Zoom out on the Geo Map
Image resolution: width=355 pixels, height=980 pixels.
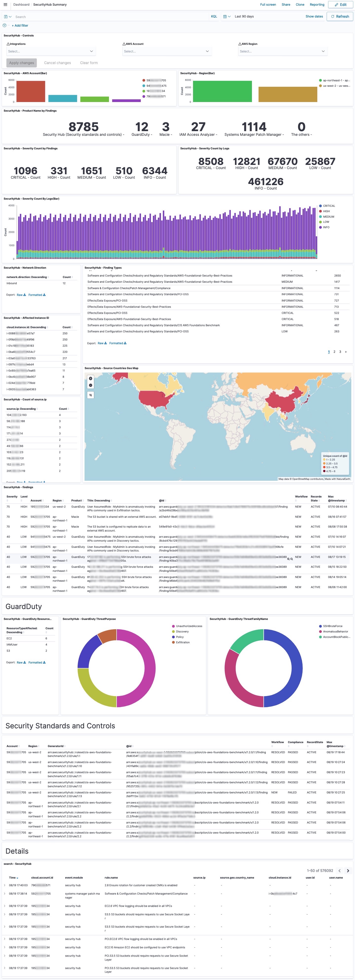[x=90, y=385]
